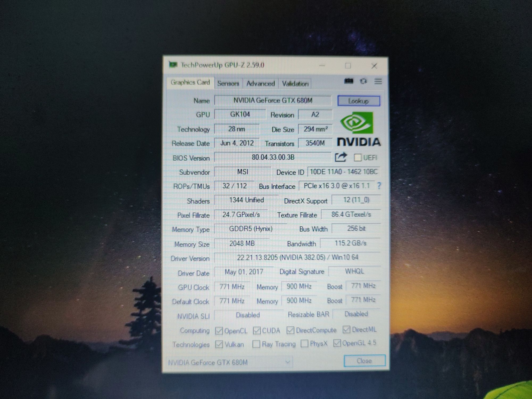Click the Default Clock row's 771 MHz core value
The height and width of the screenshot is (399, 532).
click(232, 301)
